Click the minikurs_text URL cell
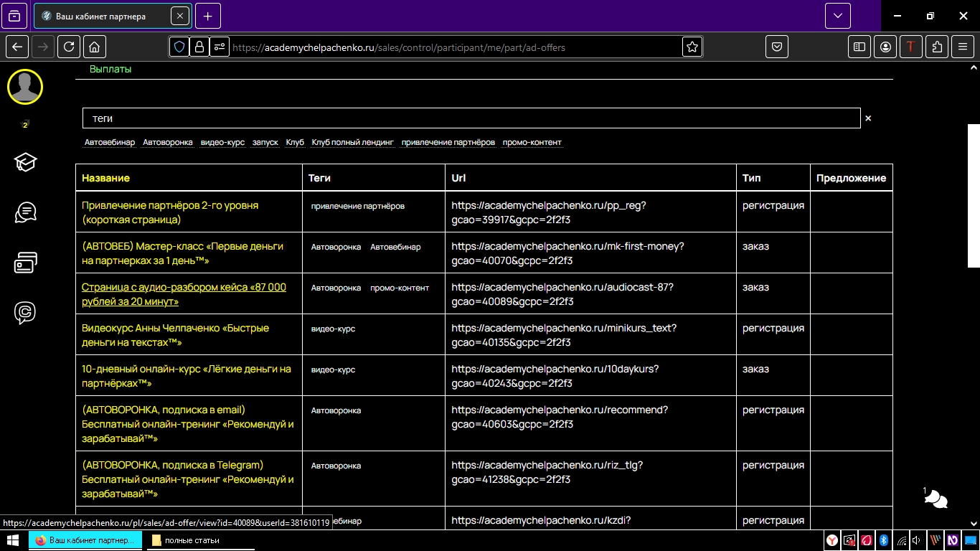 point(564,335)
